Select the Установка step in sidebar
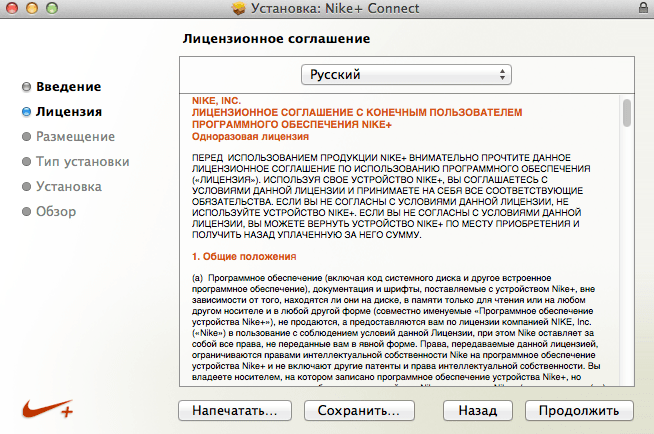 click(x=69, y=186)
